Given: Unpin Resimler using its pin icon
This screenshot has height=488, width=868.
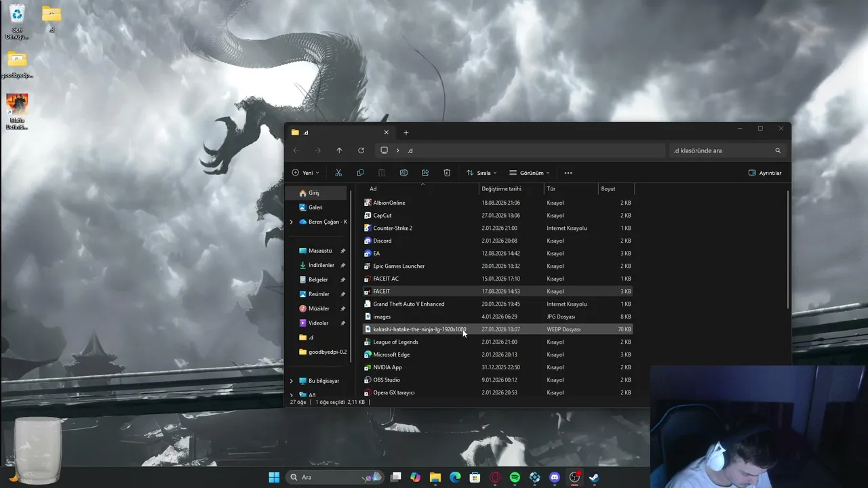Looking at the screenshot, I should click(x=342, y=294).
